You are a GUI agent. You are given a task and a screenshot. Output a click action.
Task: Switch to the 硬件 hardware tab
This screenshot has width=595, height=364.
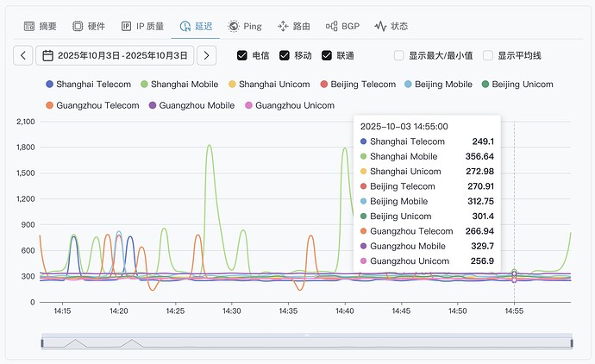point(89,26)
